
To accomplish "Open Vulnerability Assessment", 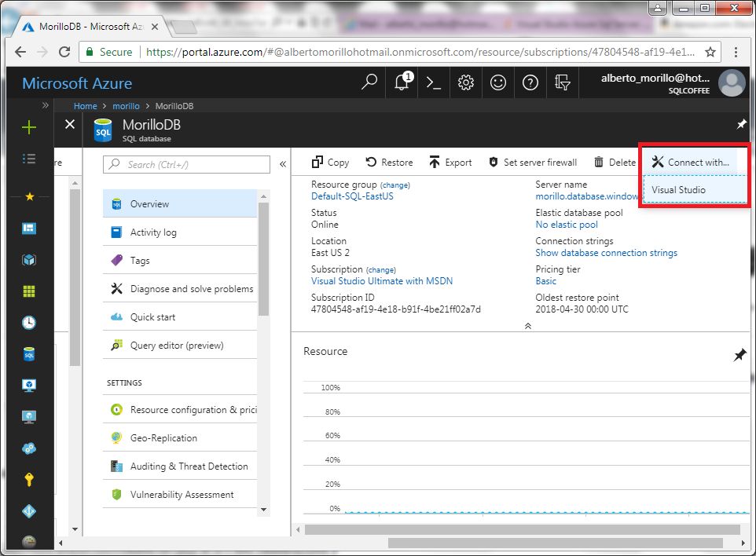I will (180, 495).
